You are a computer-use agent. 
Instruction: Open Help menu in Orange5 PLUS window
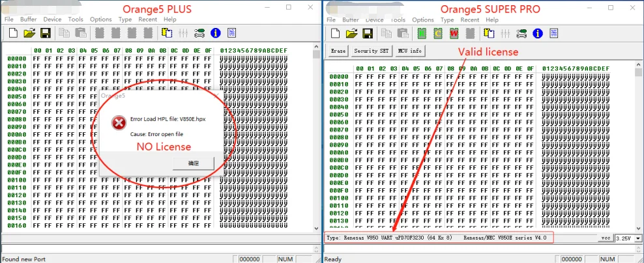pyautogui.click(x=169, y=20)
